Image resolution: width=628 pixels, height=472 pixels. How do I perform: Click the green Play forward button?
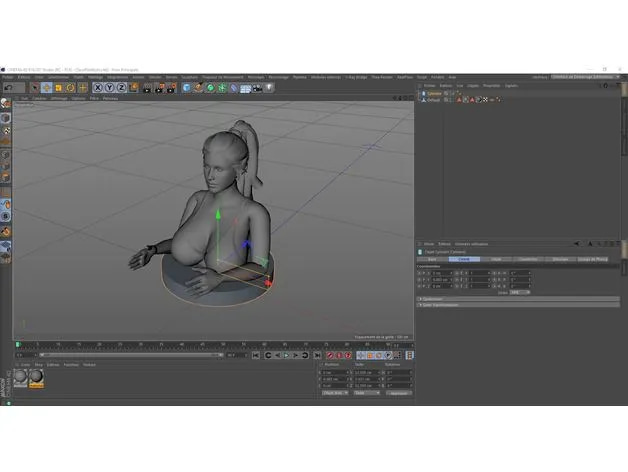coord(287,355)
